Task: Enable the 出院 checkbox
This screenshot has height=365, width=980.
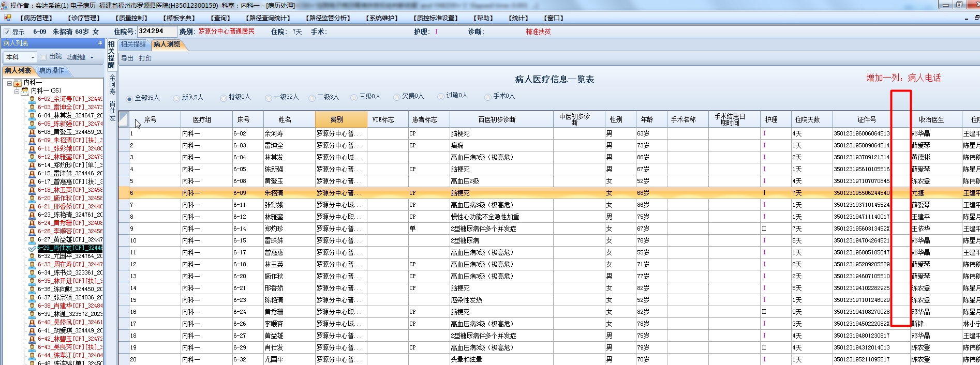Action: coord(43,57)
